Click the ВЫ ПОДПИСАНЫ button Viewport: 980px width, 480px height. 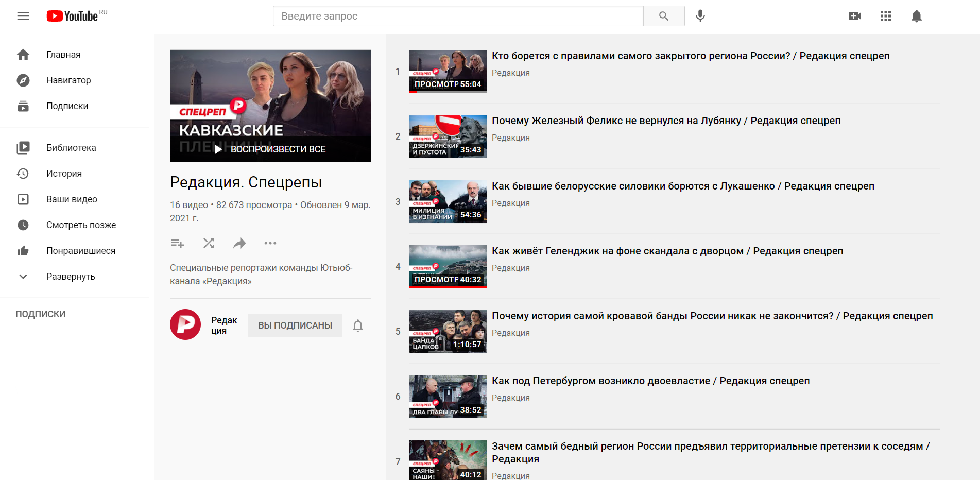click(x=295, y=325)
